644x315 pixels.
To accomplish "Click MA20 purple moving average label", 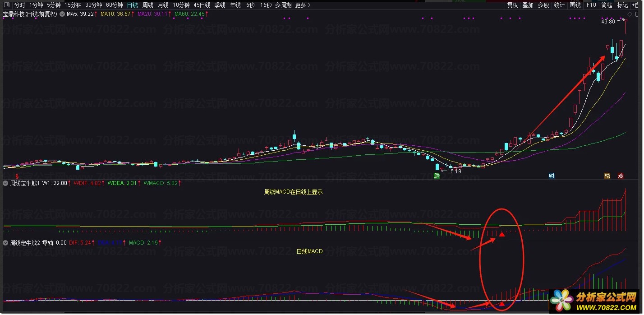I will [152, 14].
